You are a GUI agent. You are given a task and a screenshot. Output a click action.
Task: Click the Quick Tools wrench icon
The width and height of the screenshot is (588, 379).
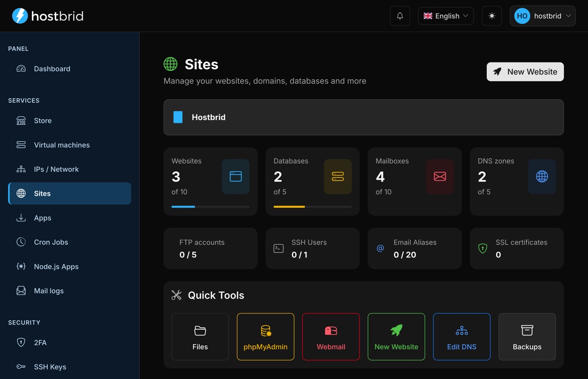tap(176, 295)
